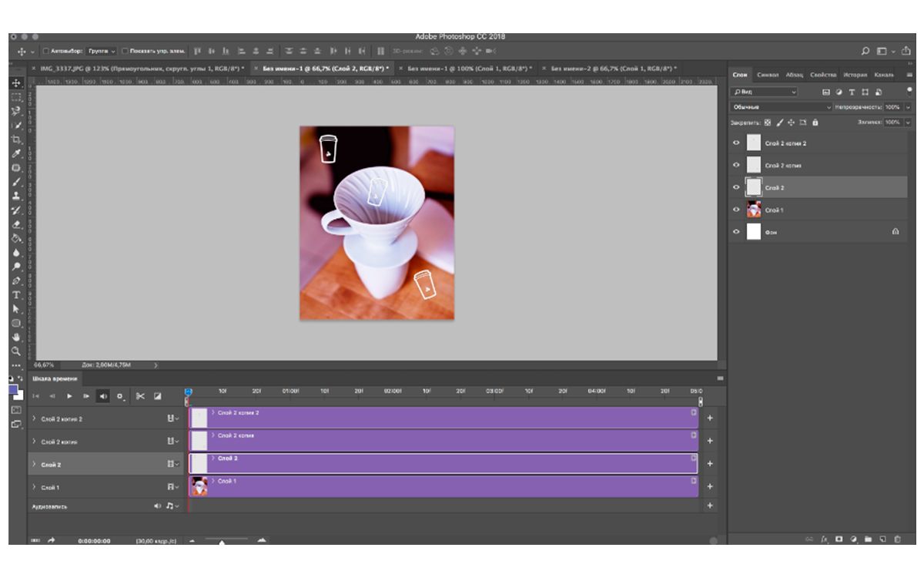This screenshot has height=578, width=924.
Task: Click lock transparent pixels icon
Action: pos(768,123)
